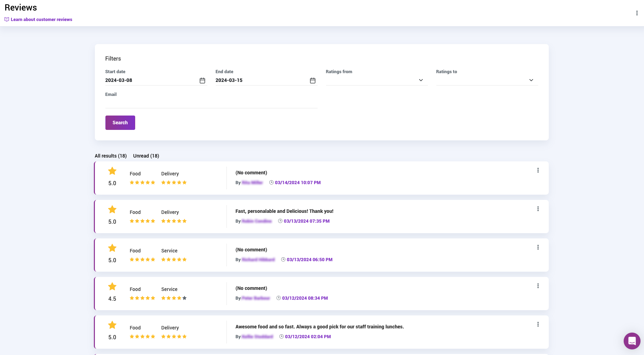
Task: Open the 03/13/2024 07:35 PM timestamp link
Action: point(306,221)
